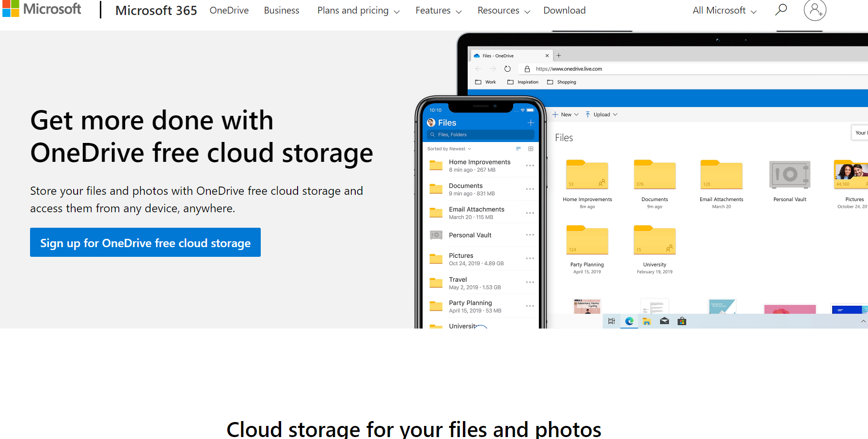The image size is (868, 439).
Task: Expand the Resources menu
Action: click(x=504, y=10)
